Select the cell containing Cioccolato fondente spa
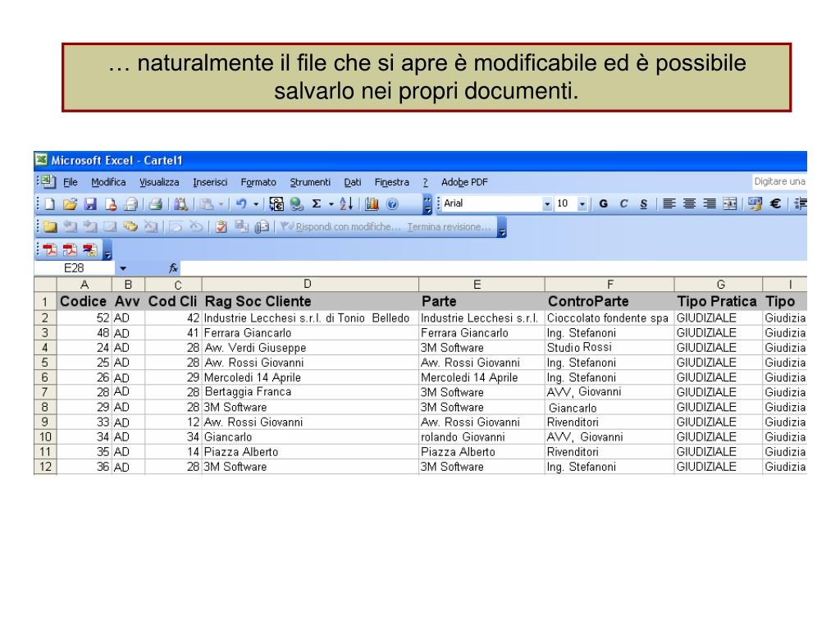Viewport: 840px width, 630px height. click(609, 318)
